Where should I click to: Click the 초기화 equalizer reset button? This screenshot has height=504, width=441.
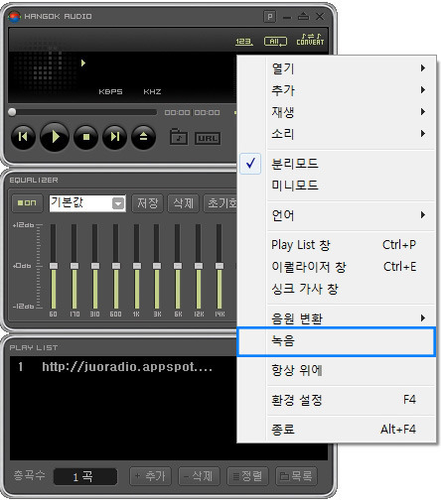(x=220, y=202)
